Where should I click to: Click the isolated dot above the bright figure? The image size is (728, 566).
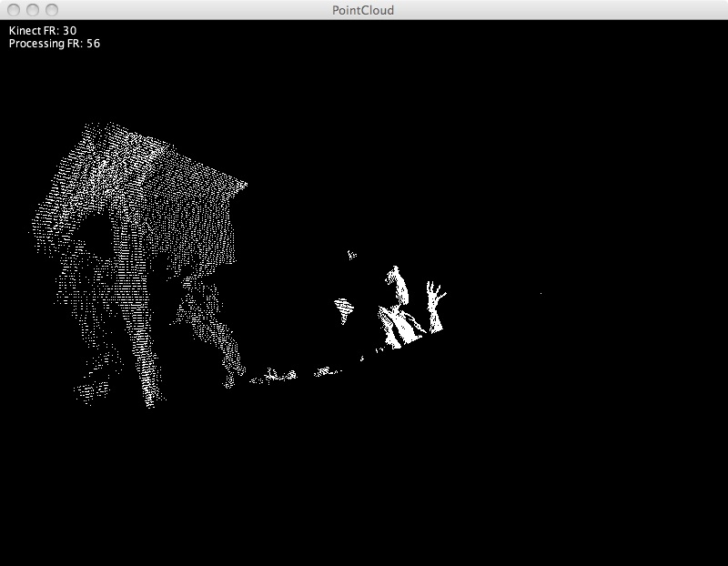point(351,254)
